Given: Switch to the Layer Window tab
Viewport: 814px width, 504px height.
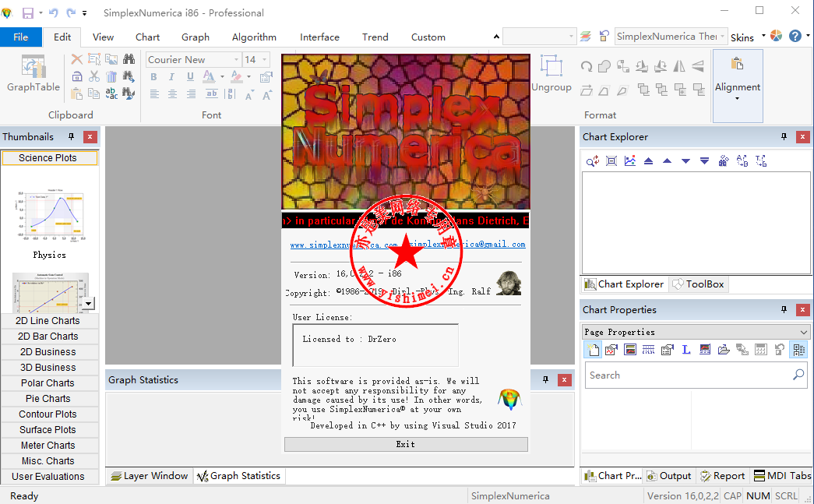Looking at the screenshot, I should [x=150, y=476].
